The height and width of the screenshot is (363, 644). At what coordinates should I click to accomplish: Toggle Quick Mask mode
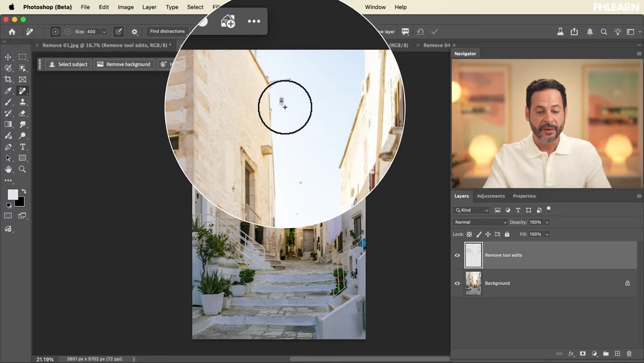(x=8, y=215)
